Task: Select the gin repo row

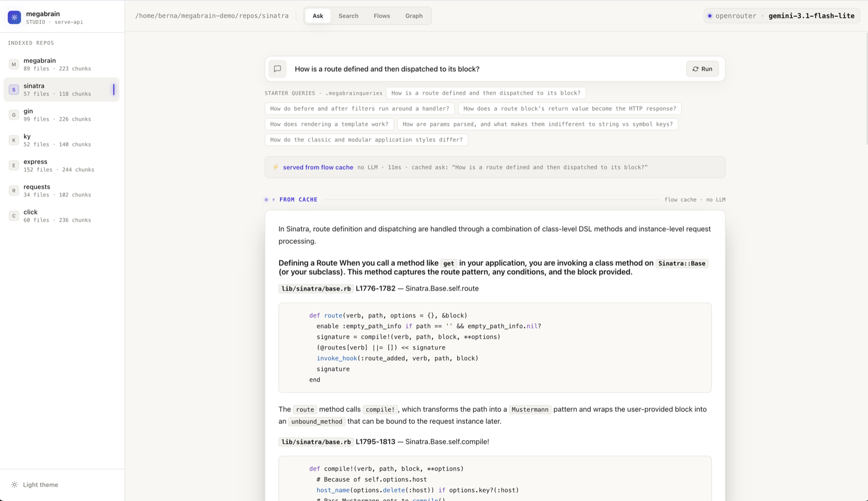Action: pyautogui.click(x=62, y=115)
